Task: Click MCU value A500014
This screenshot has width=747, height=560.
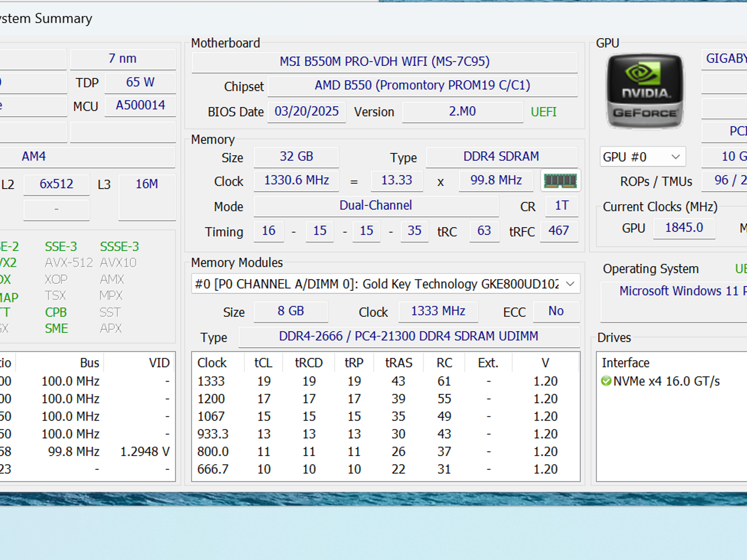Action: pyautogui.click(x=140, y=106)
